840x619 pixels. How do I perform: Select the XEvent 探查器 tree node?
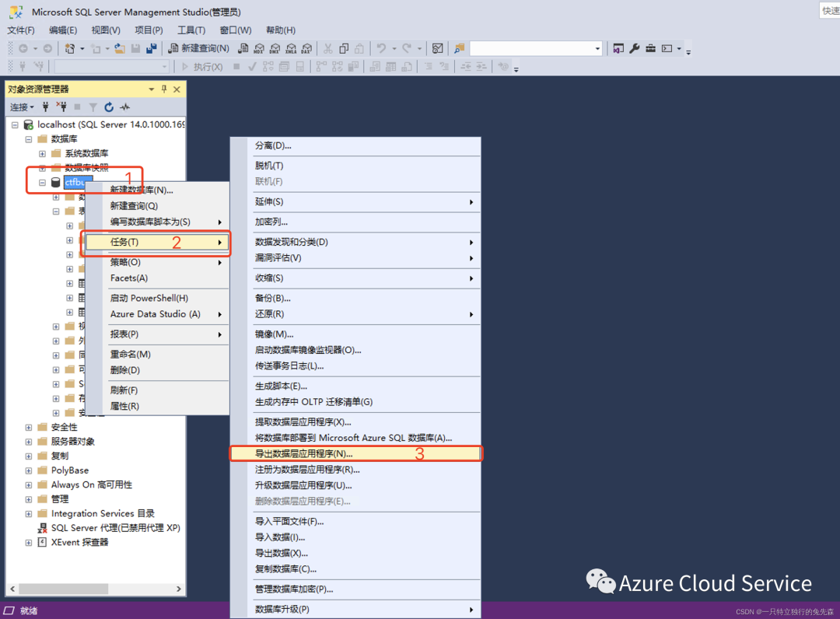click(x=73, y=543)
